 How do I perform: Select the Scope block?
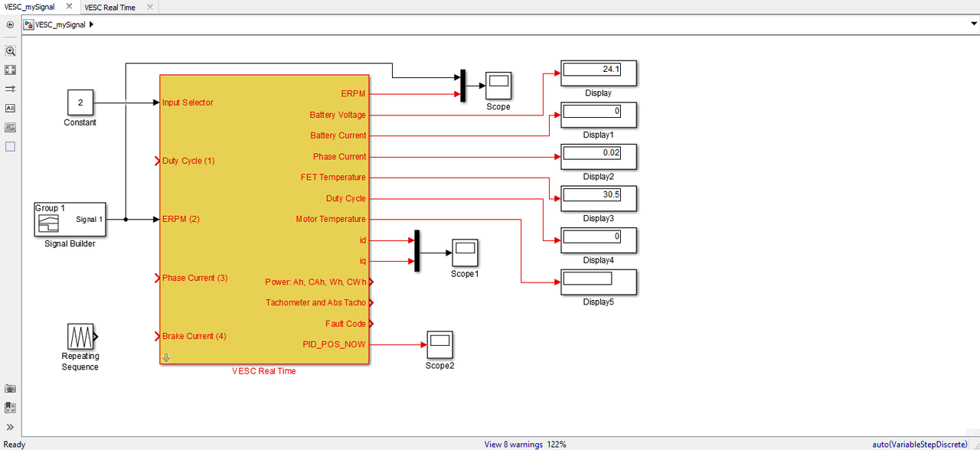point(498,86)
